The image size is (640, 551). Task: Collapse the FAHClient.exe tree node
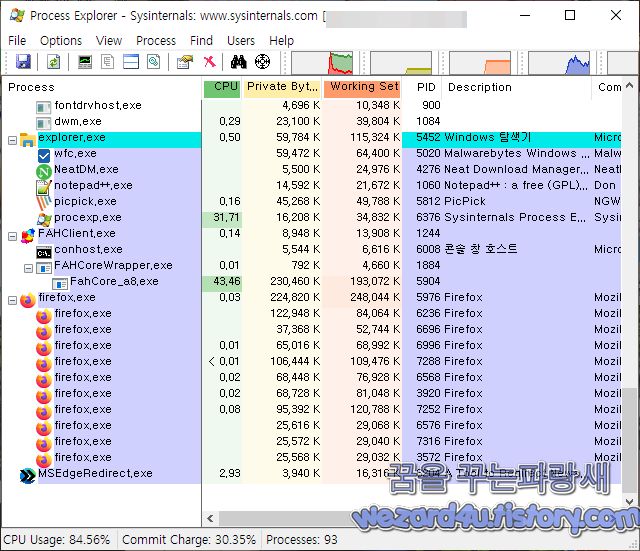pyautogui.click(x=13, y=237)
